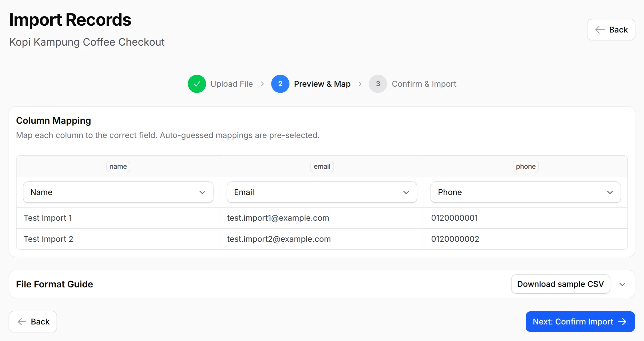The height and width of the screenshot is (341, 644).
Task: Click chevron between Preview and Confirm steps
Action: [360, 84]
